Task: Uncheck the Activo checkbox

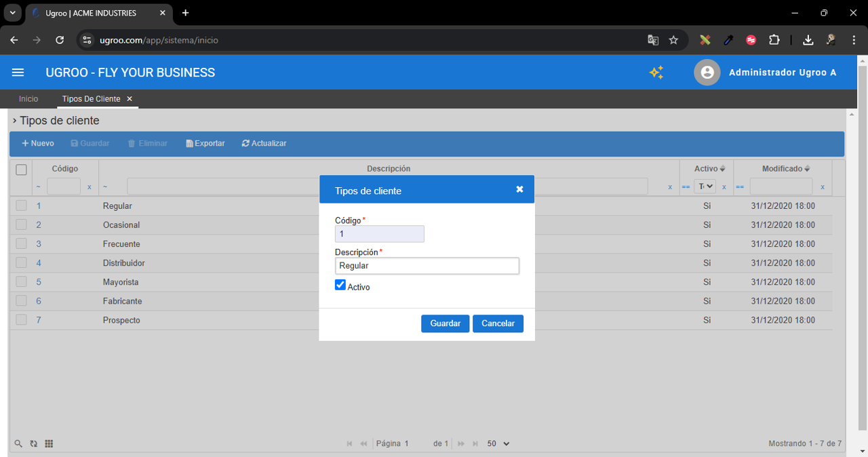Action: 340,285
